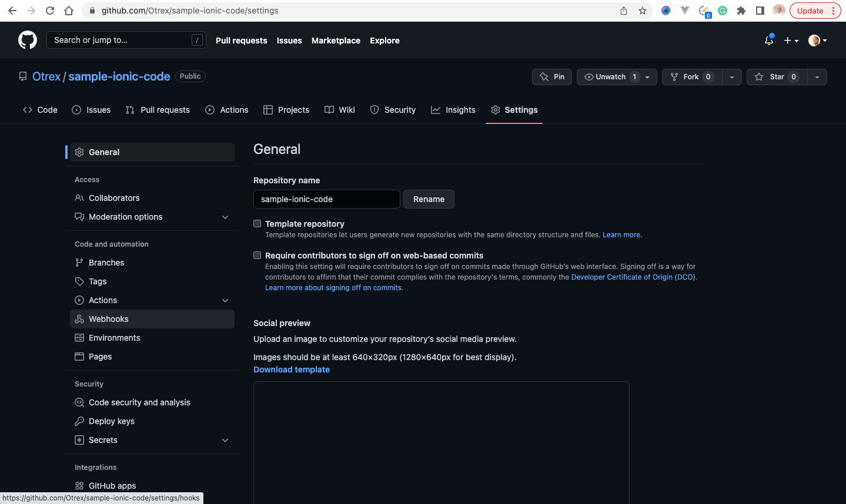The image size is (846, 504).
Task: Open Explore in the header
Action: click(x=384, y=41)
